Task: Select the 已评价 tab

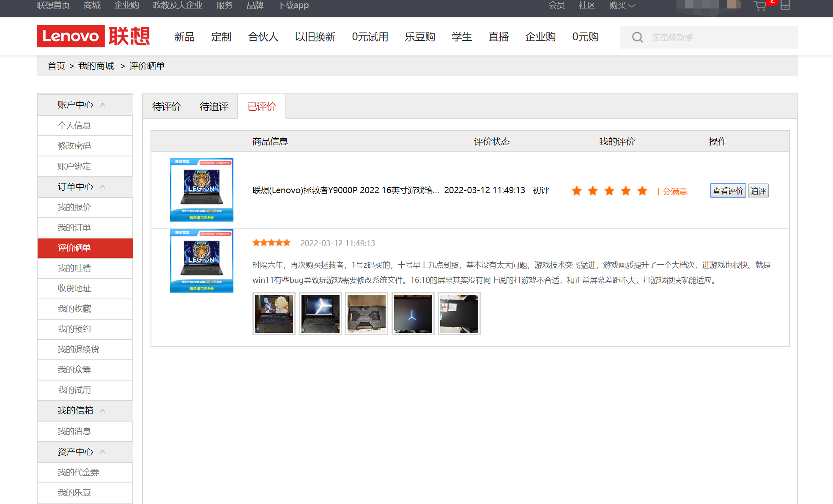Action: point(262,107)
